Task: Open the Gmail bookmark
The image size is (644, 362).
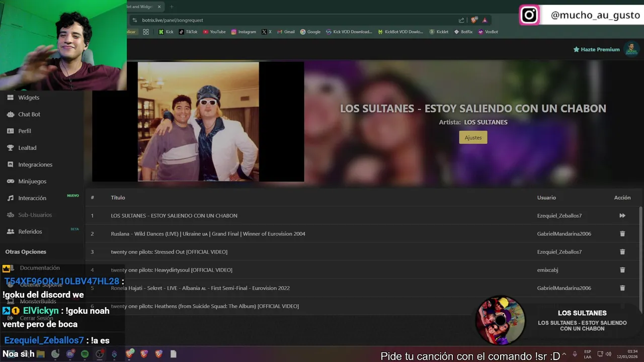Action: [285, 32]
